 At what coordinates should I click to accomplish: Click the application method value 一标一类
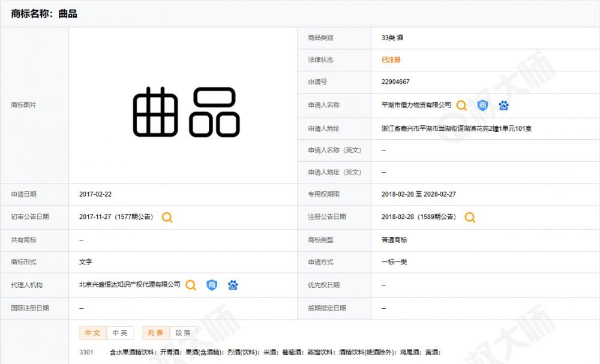[394, 262]
